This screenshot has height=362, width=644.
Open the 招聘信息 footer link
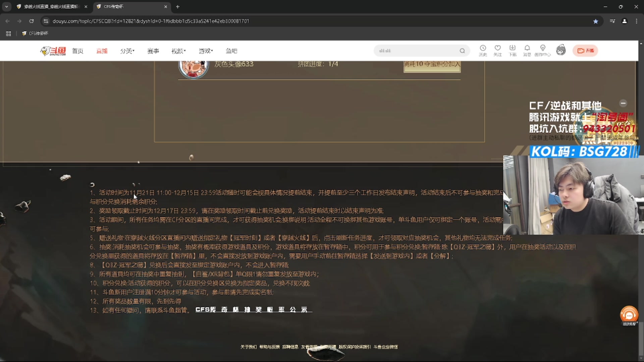[x=290, y=347]
